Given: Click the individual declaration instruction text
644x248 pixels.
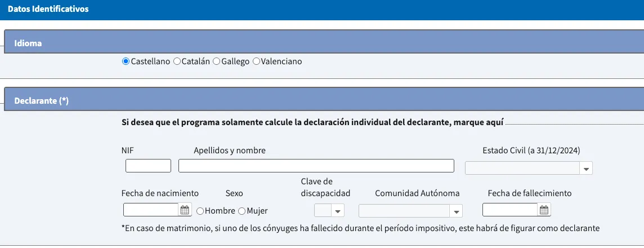Looking at the screenshot, I should pos(312,122).
